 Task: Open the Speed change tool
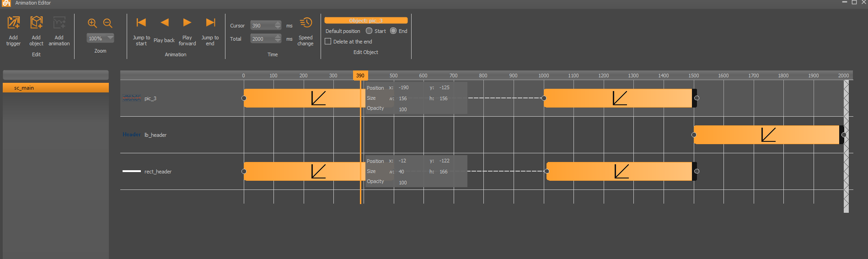coord(305,23)
